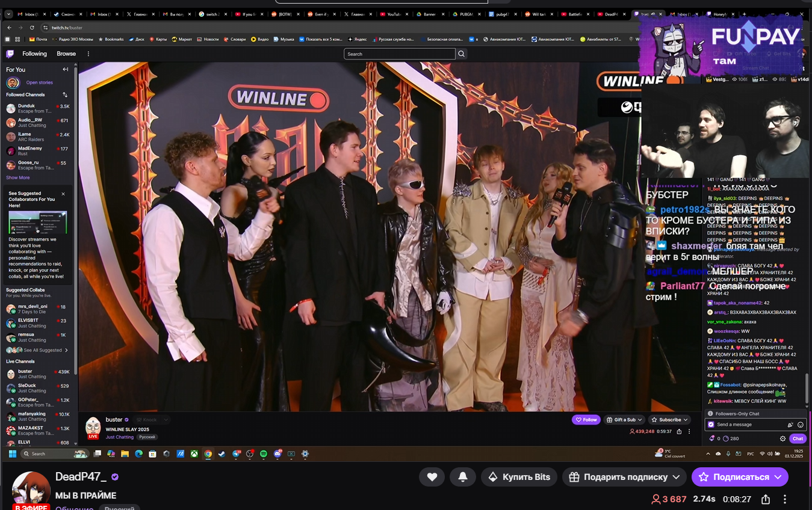812x510 pixels.
Task: Click the Chrome icon in the taskbar
Action: coord(208,454)
